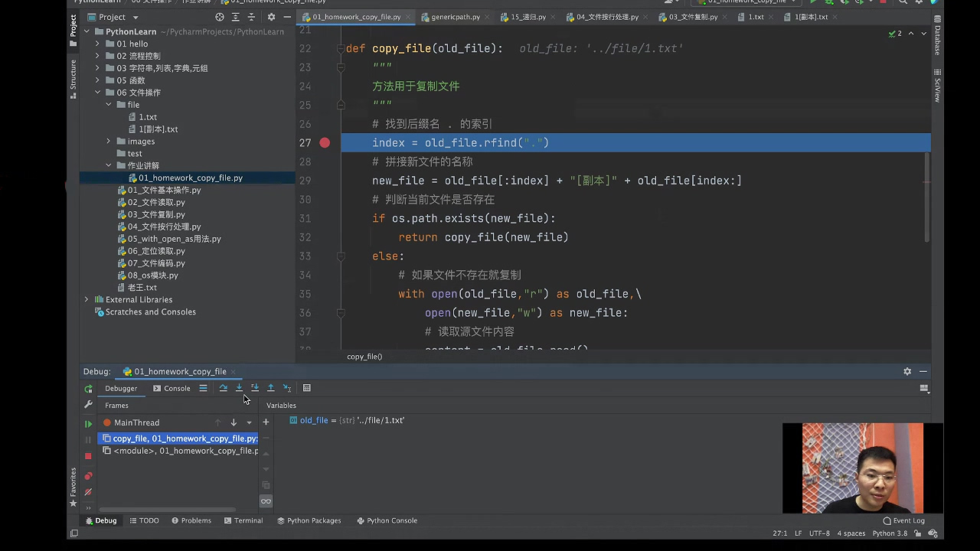The width and height of the screenshot is (980, 551).
Task: Click the Step Into debugger icon
Action: click(x=239, y=388)
